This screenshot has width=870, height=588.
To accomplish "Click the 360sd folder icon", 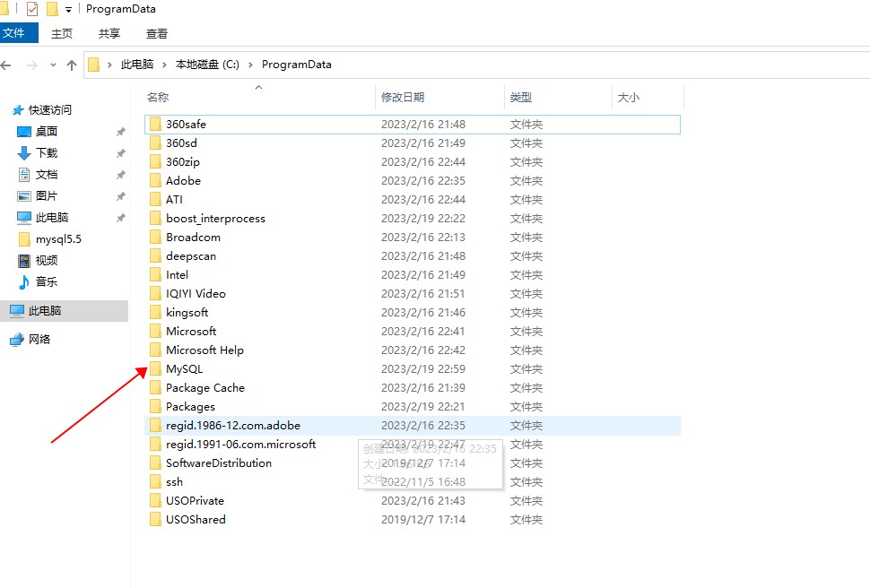I will click(x=155, y=143).
